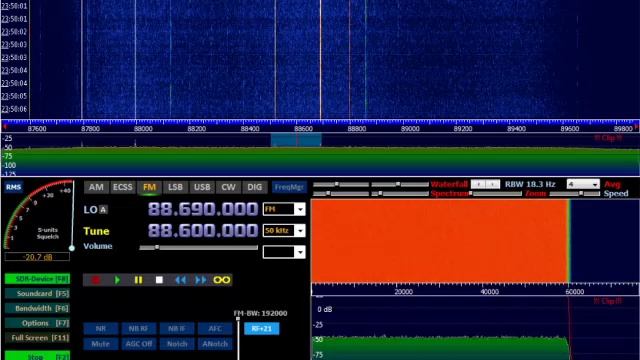Screen dimensions: 640x360
Task: Start recording with the red record button
Action: pyautogui.click(x=96, y=280)
